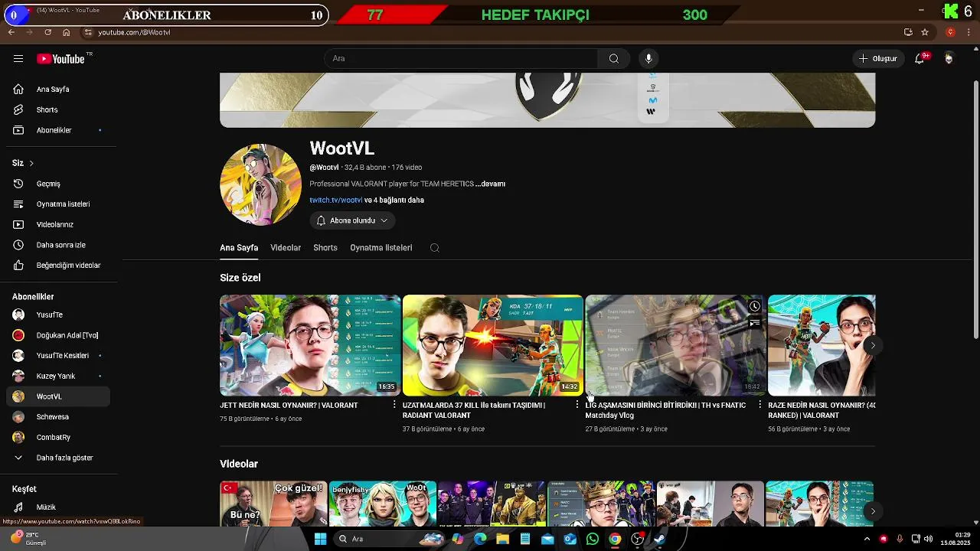Viewport: 980px width, 551px height.
Task: Click the taskbar clock and date
Action: 956,539
